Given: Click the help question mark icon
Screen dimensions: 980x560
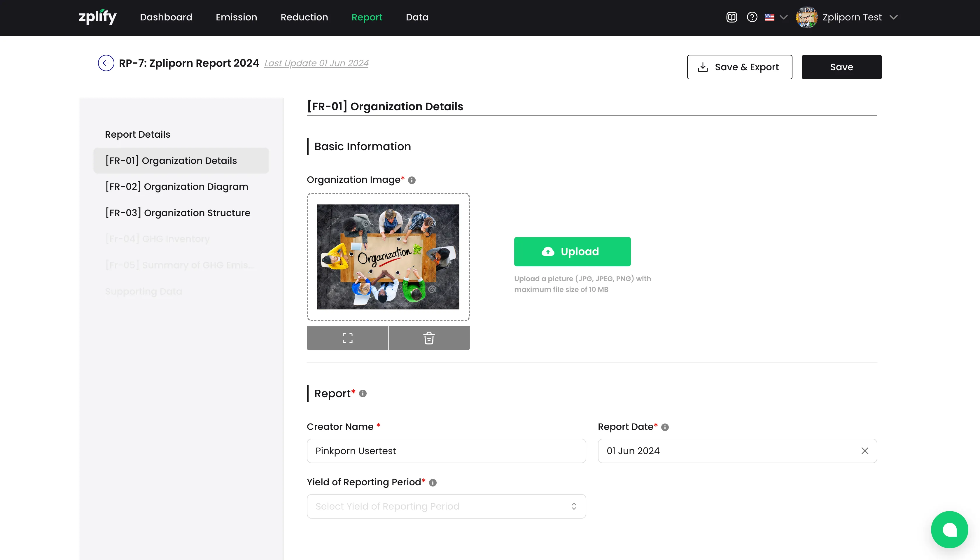Looking at the screenshot, I should pyautogui.click(x=752, y=17).
